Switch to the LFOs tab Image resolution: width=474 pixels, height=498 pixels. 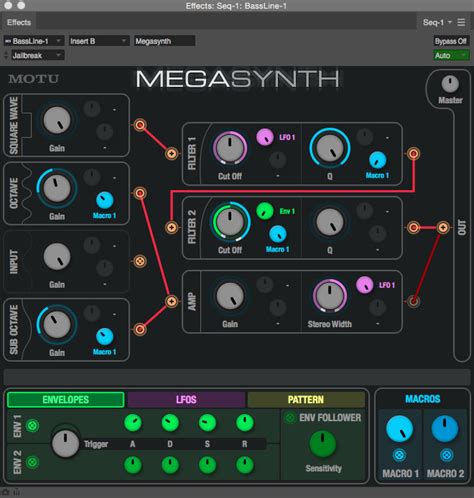click(x=186, y=400)
